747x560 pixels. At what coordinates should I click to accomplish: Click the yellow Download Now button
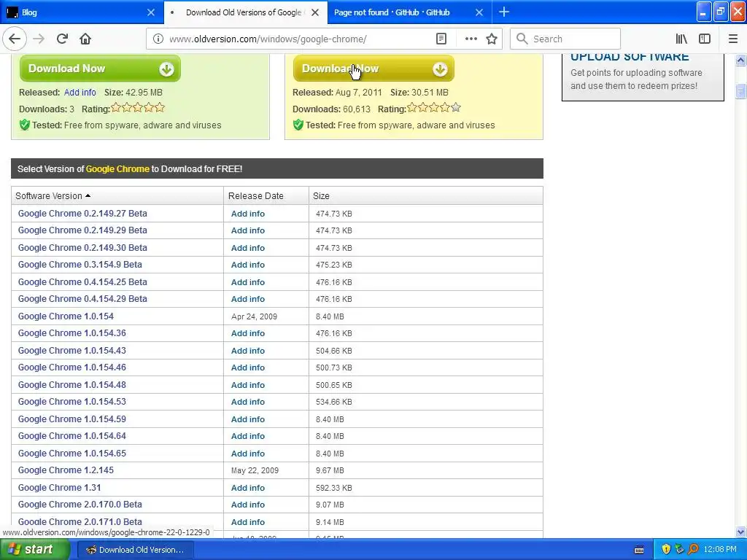coord(373,69)
